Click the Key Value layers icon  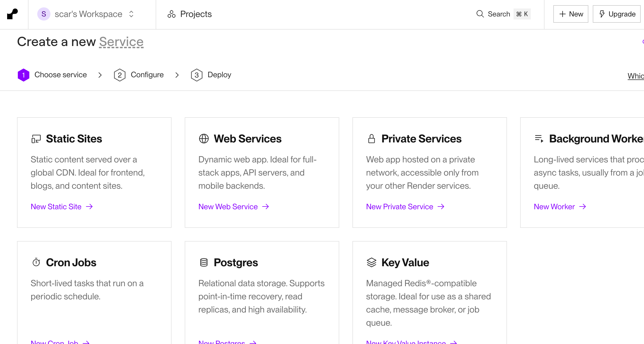(x=371, y=262)
